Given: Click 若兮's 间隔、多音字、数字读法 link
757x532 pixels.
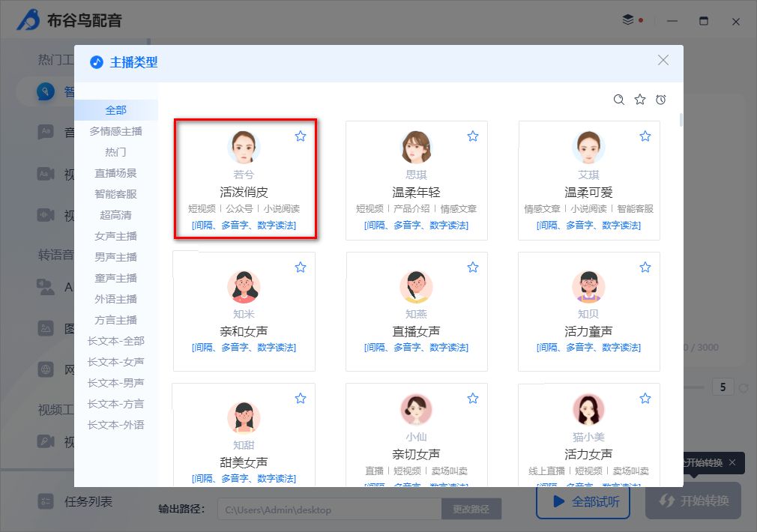Looking at the screenshot, I should coord(244,225).
